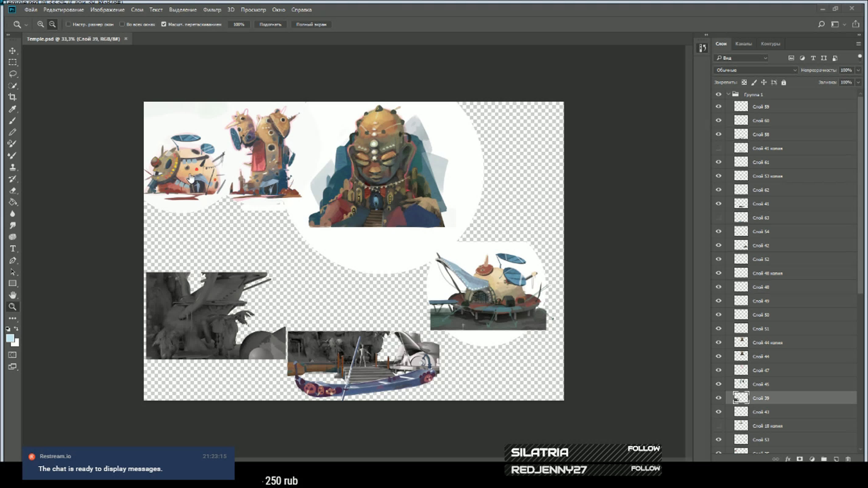Toggle the zoom all windows checkbox

point(122,24)
